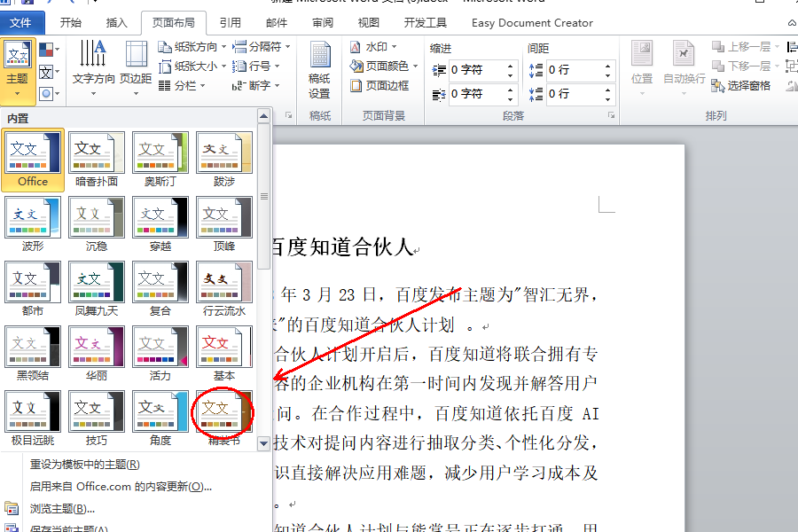This screenshot has height=532, width=798.
Task: Open 纸张方向 orientation dropdown
Action: click(x=192, y=47)
